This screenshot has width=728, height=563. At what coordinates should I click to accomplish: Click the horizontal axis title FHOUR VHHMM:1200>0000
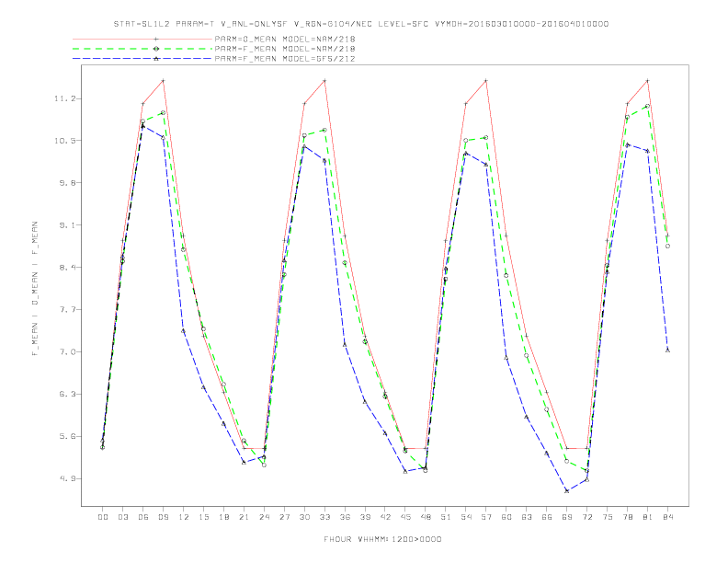[x=382, y=539]
